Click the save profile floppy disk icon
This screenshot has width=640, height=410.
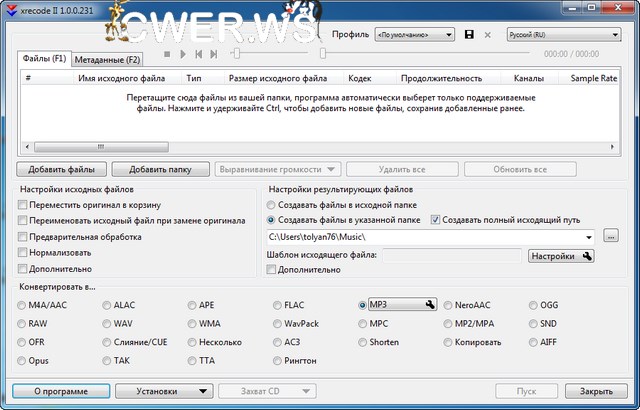tap(469, 35)
